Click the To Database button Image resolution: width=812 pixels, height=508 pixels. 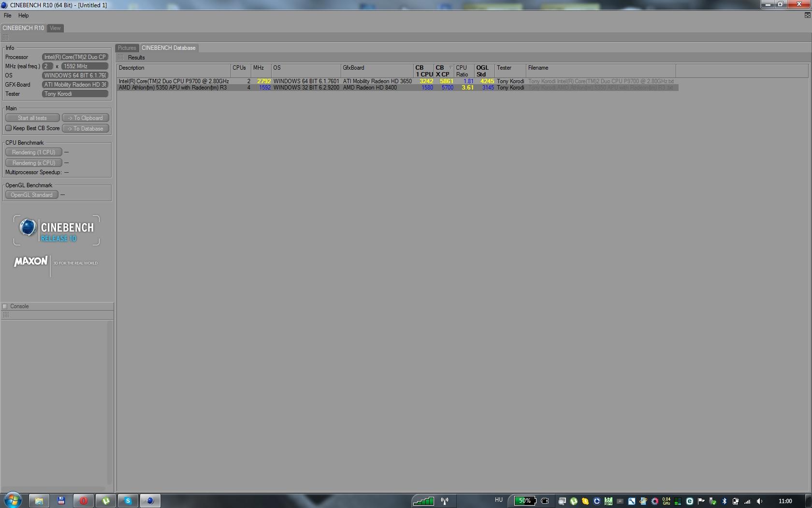click(x=85, y=129)
